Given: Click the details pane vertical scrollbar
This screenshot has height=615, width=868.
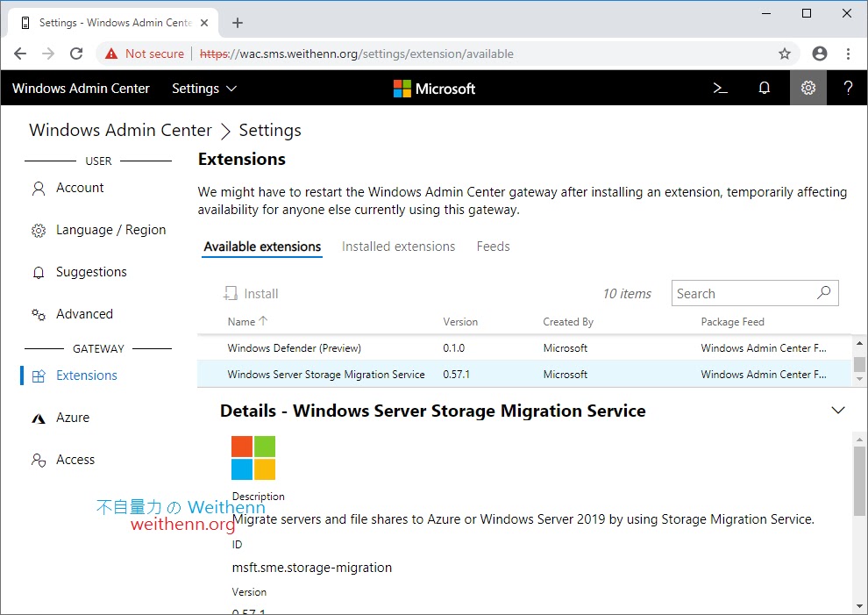Looking at the screenshot, I should click(x=859, y=483).
